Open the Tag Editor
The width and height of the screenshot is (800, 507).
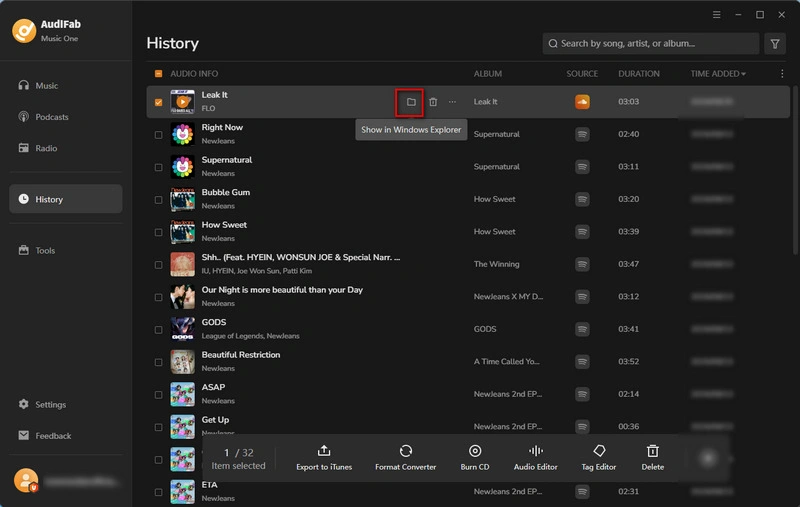tap(599, 458)
